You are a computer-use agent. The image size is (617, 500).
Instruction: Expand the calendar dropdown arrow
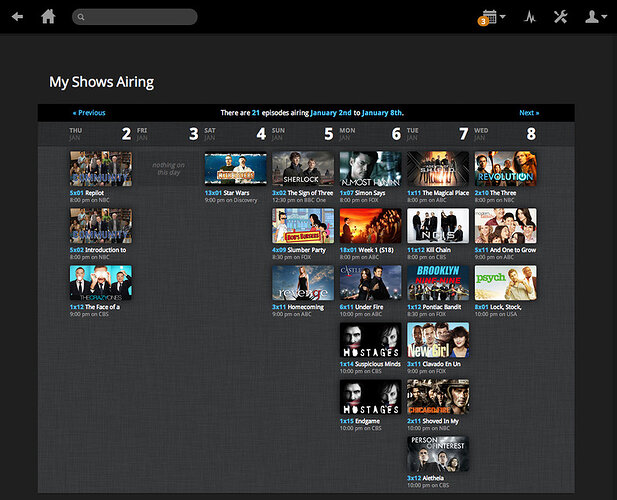[x=502, y=17]
